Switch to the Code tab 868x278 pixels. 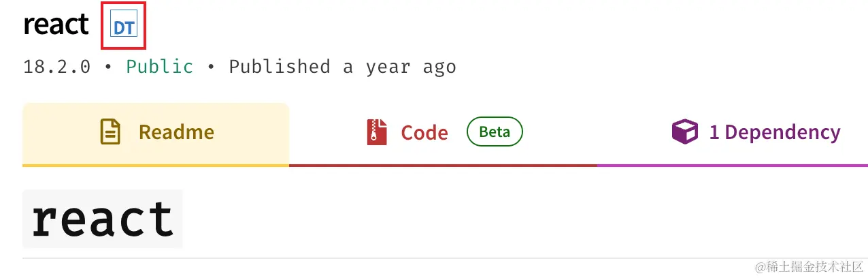[443, 132]
